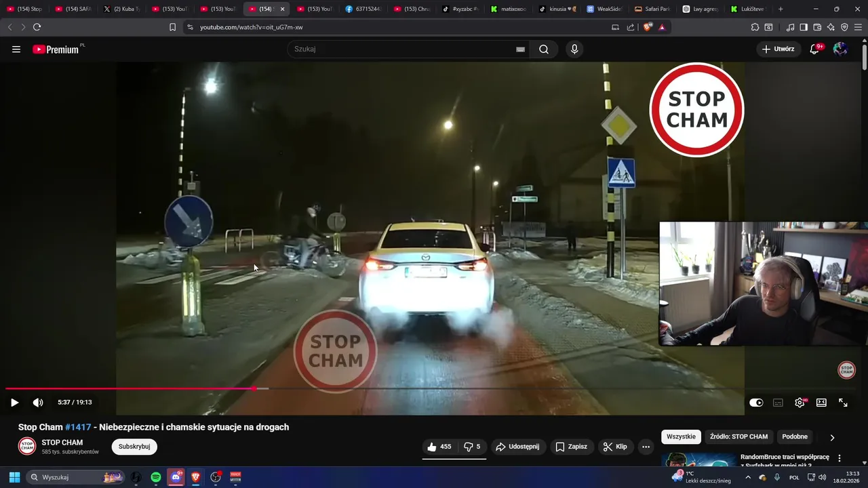
Task: Open the Windows Start menu
Action: click(14, 477)
